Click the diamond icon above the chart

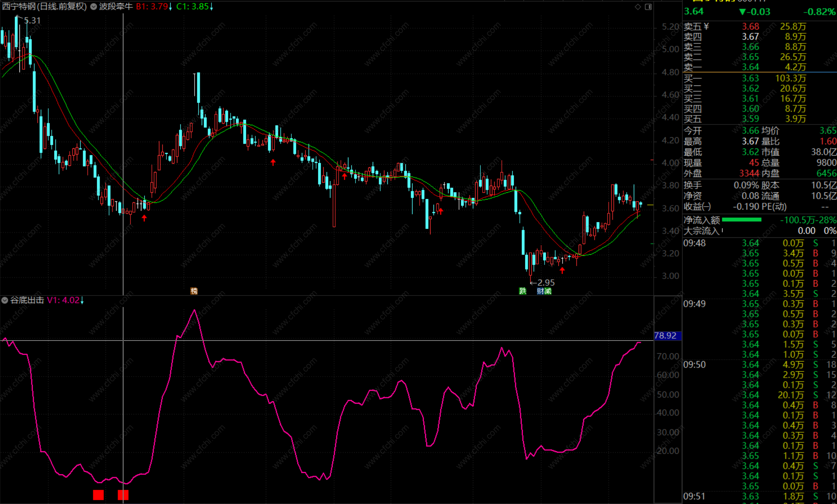click(638, 7)
